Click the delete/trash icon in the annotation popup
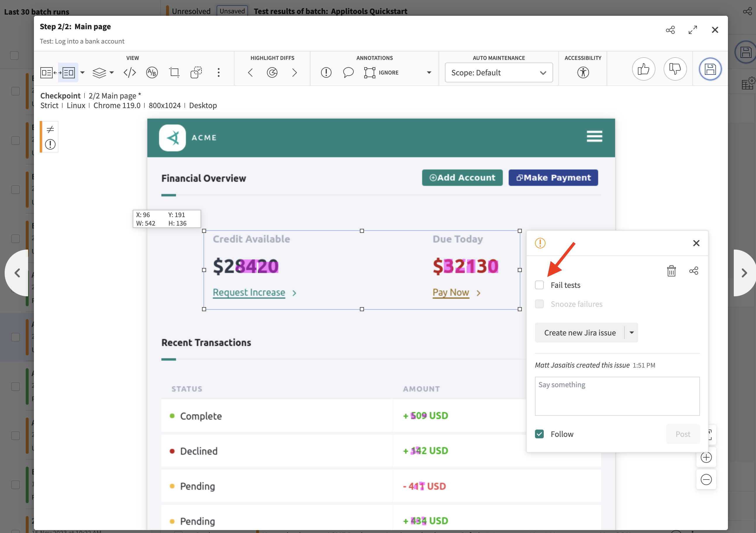This screenshot has width=756, height=533. click(x=671, y=271)
